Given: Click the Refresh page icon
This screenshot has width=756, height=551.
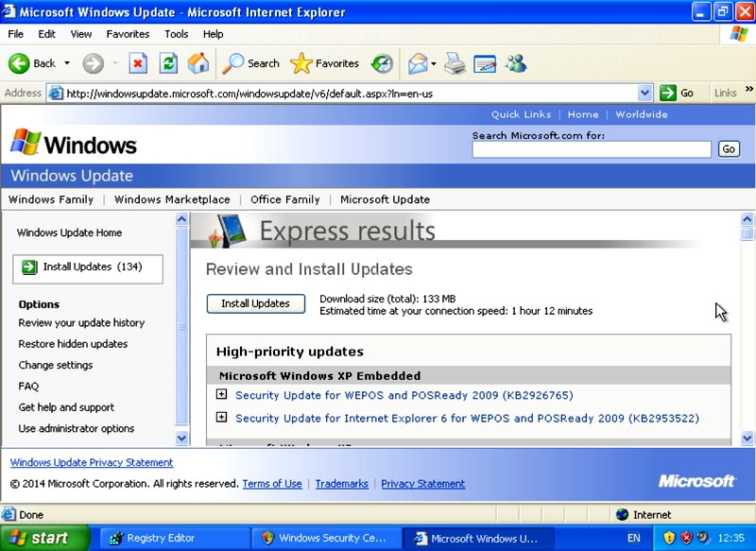Looking at the screenshot, I should click(x=168, y=63).
